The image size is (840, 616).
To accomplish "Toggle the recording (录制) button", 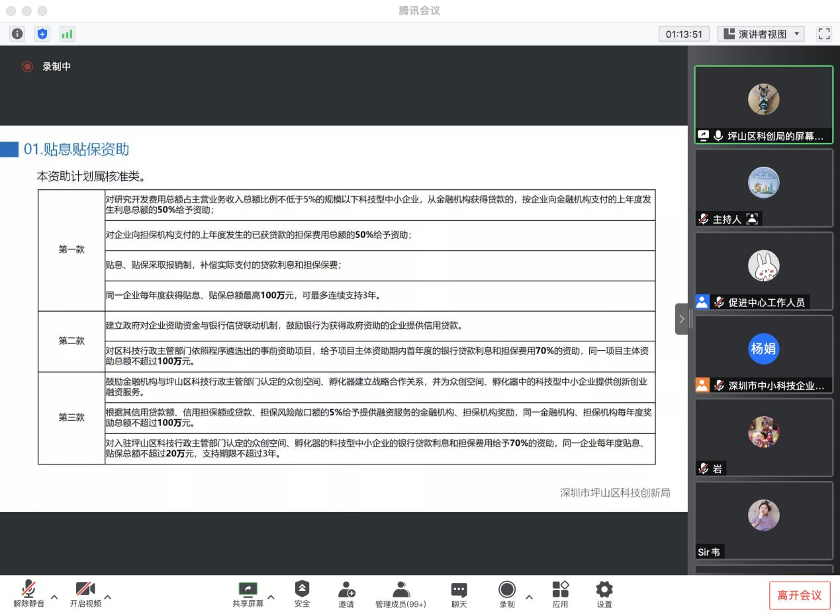I will (506, 594).
